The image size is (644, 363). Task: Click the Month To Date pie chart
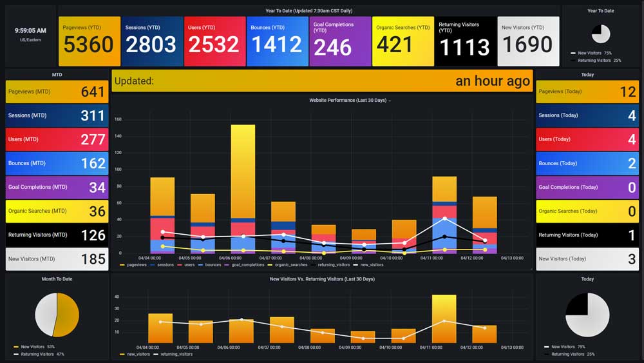tap(57, 315)
